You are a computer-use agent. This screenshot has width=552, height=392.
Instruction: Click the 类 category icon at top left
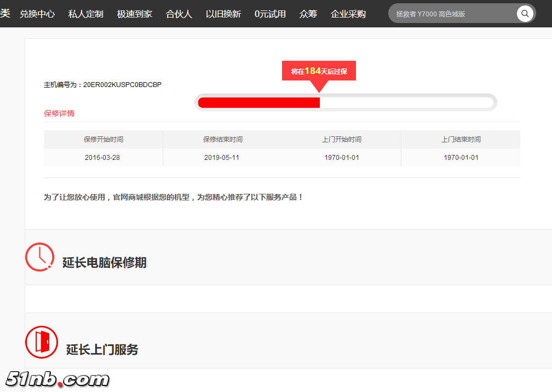5,13
